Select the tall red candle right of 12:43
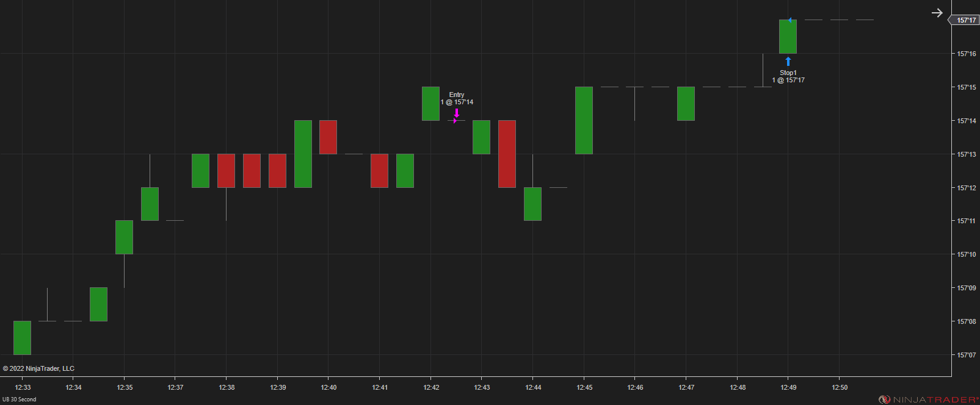The height and width of the screenshot is (405, 980). 507,154
